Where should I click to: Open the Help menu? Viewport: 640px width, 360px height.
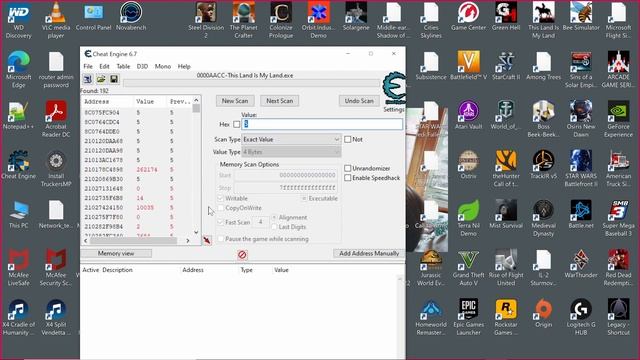pos(184,66)
